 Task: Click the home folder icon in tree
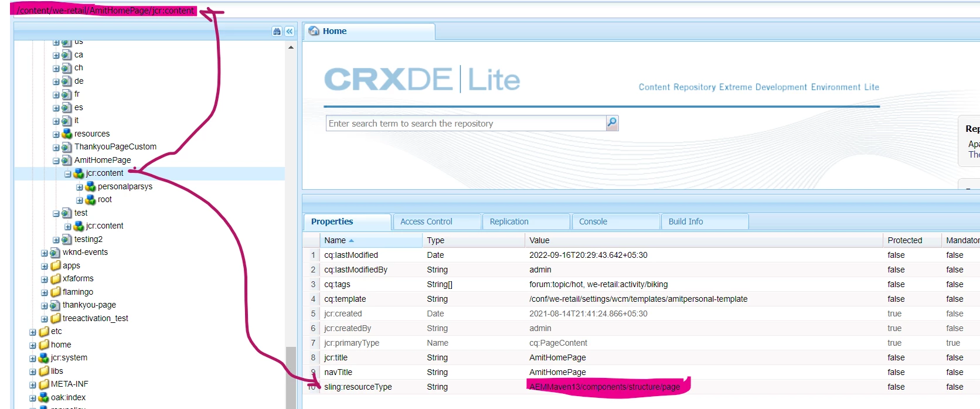(44, 345)
